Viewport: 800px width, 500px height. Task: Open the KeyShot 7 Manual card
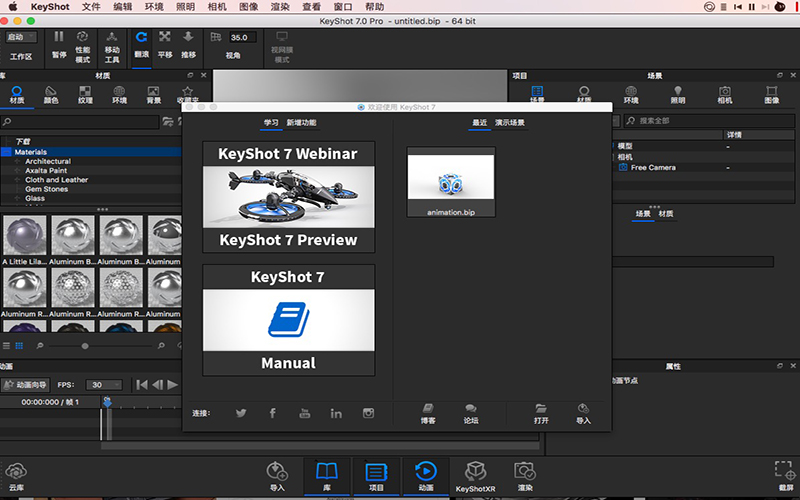pos(288,320)
